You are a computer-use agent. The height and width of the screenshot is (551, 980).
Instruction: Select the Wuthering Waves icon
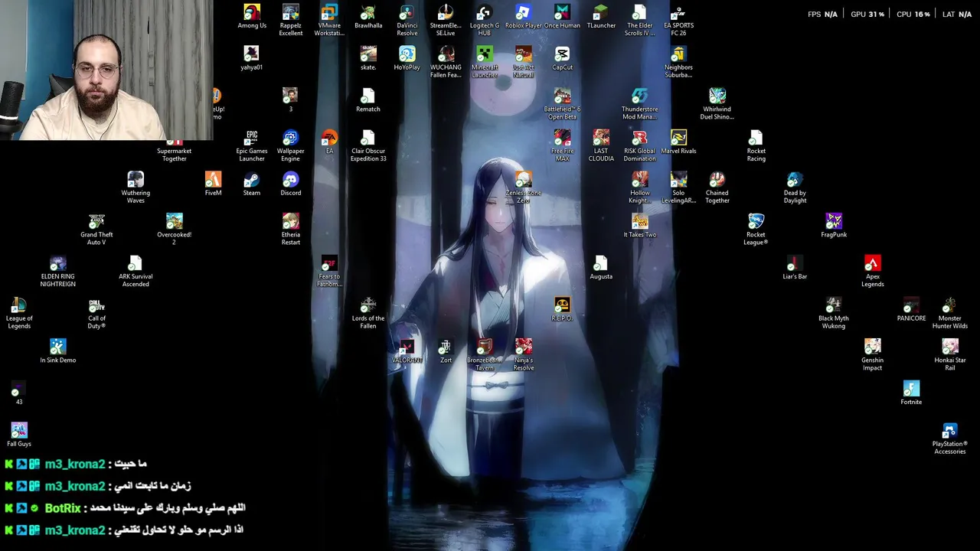click(136, 188)
